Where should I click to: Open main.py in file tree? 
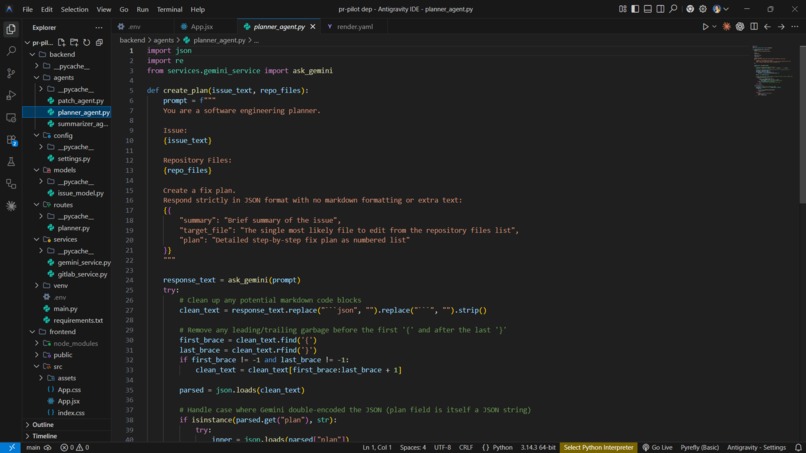pyautogui.click(x=65, y=309)
